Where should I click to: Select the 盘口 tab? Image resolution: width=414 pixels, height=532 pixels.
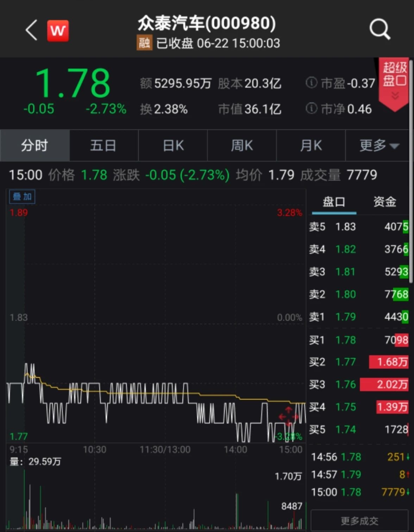334,202
